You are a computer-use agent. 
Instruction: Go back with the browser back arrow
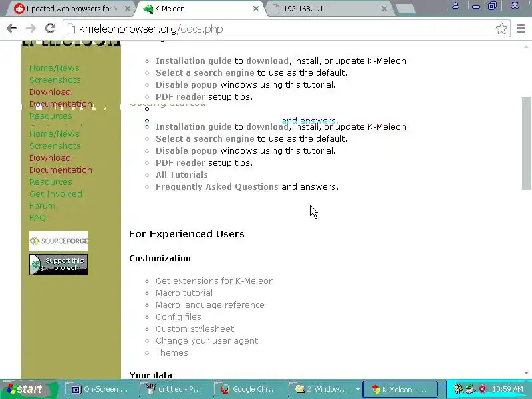tap(11, 29)
